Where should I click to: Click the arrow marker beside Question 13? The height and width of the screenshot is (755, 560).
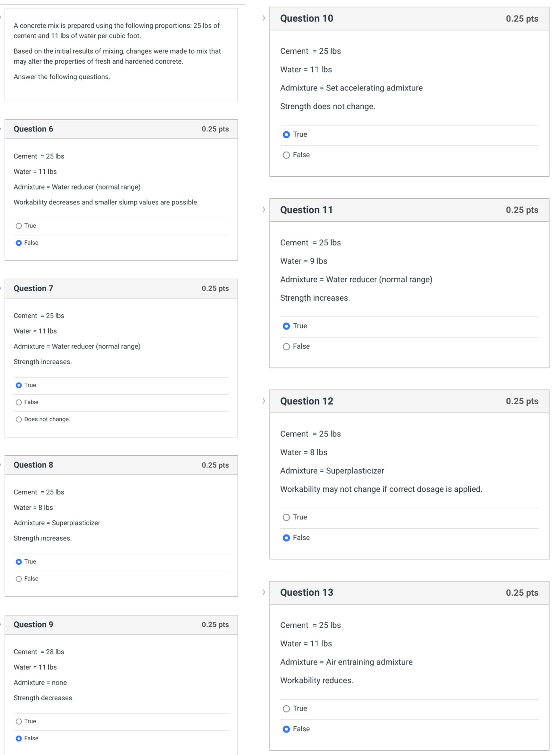(x=264, y=592)
